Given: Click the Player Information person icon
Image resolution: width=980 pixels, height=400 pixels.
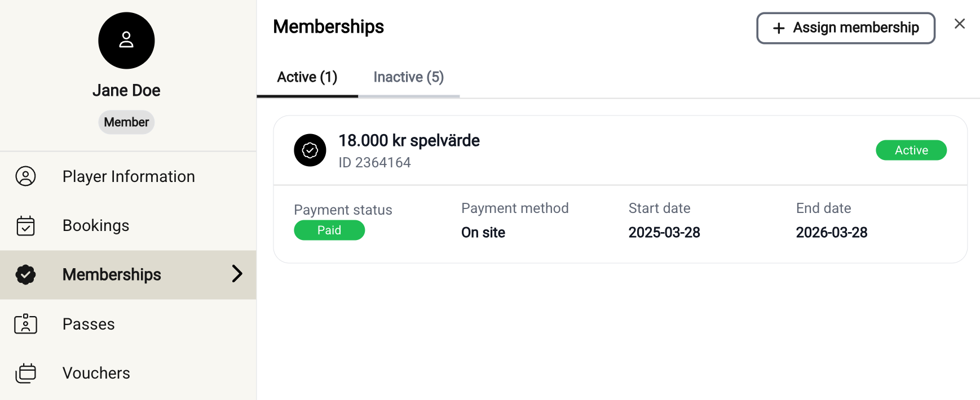Looking at the screenshot, I should click(25, 176).
